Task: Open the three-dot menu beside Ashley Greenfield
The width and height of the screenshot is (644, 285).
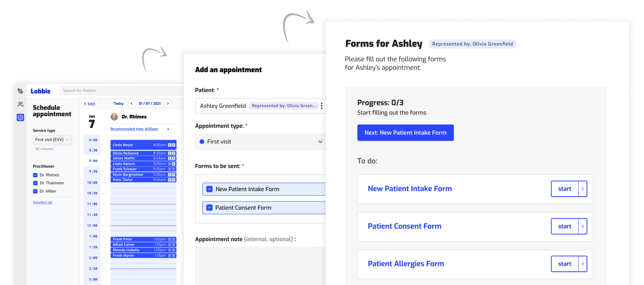Action: [x=322, y=105]
